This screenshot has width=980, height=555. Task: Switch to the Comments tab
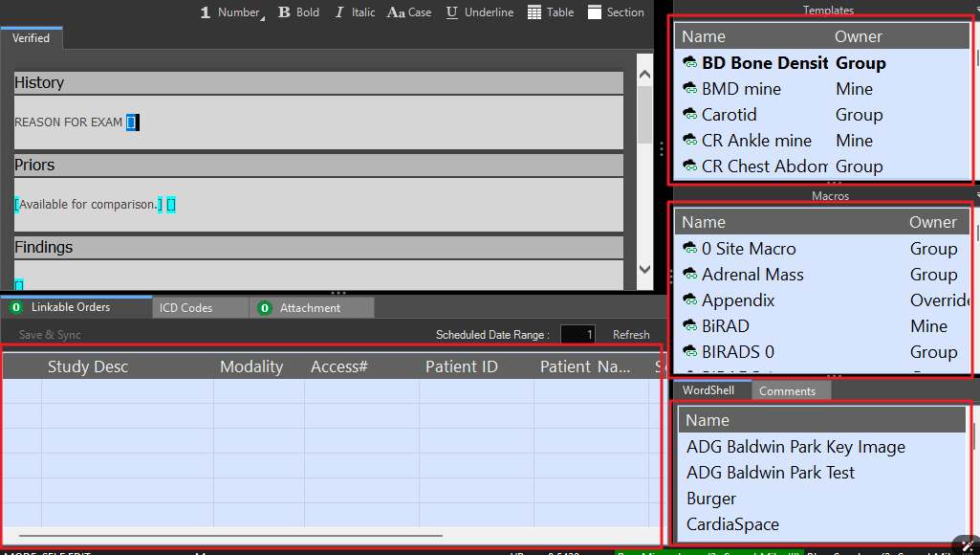787,391
